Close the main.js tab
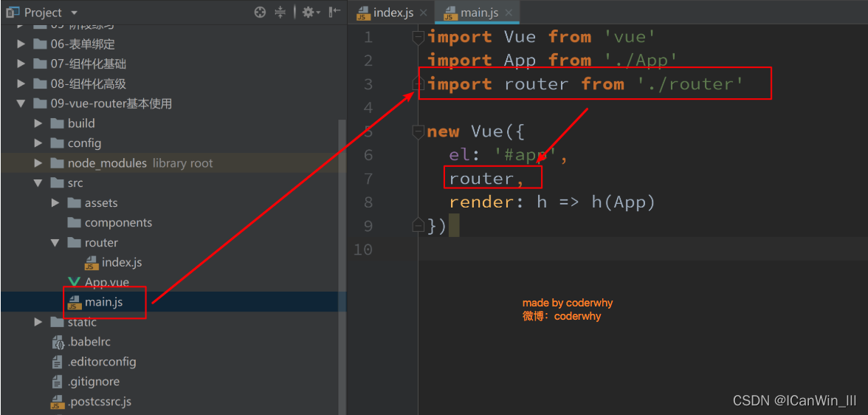 pyautogui.click(x=509, y=13)
